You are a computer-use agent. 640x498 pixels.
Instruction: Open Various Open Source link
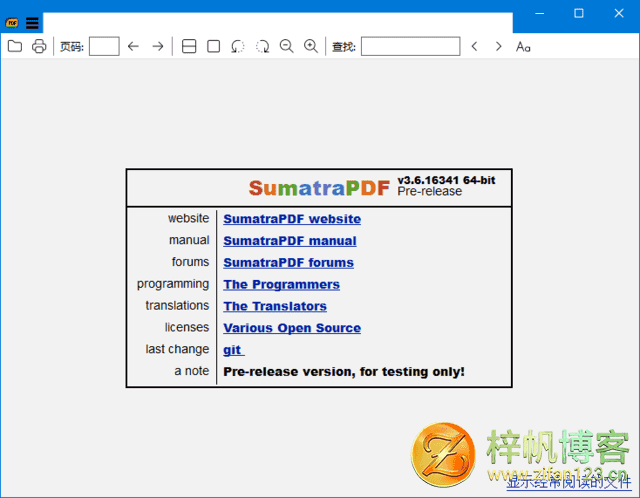(292, 328)
